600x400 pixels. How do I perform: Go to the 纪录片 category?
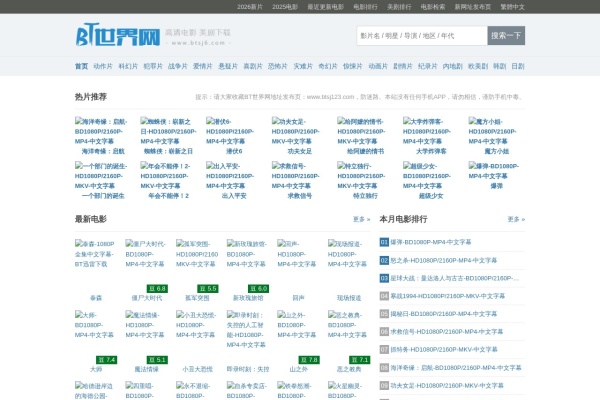tap(427, 66)
